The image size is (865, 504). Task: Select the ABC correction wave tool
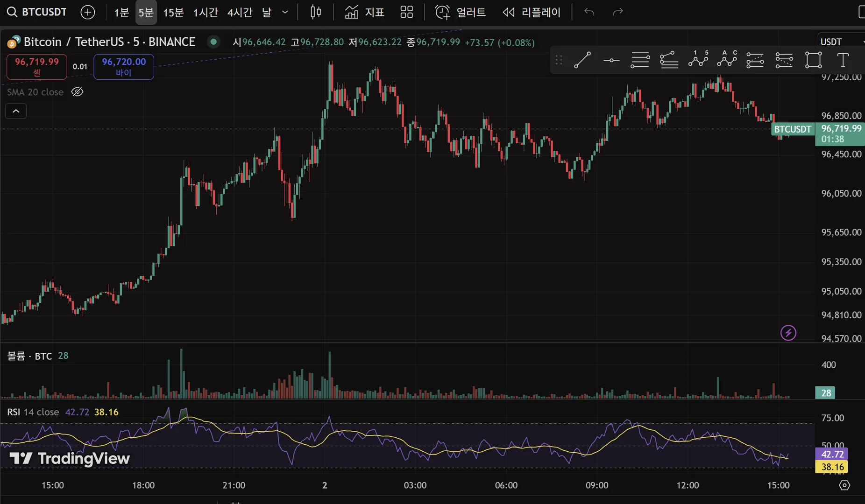click(x=727, y=60)
